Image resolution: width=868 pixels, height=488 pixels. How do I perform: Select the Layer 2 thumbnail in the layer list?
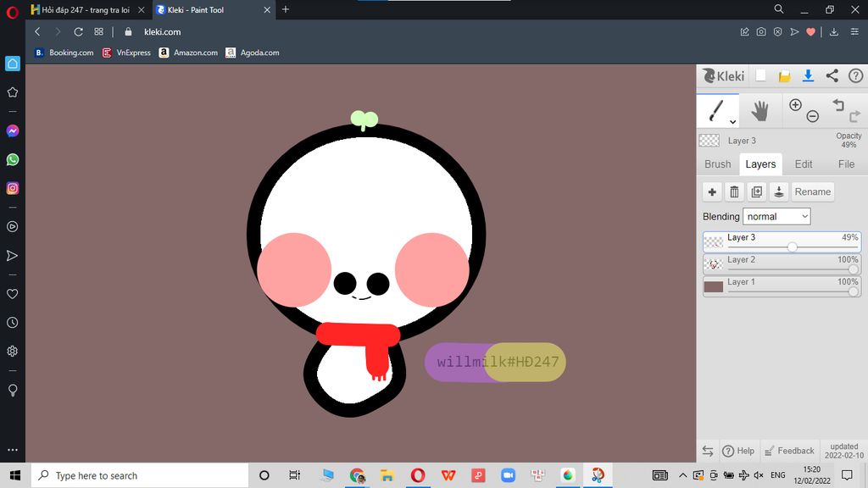tap(714, 264)
